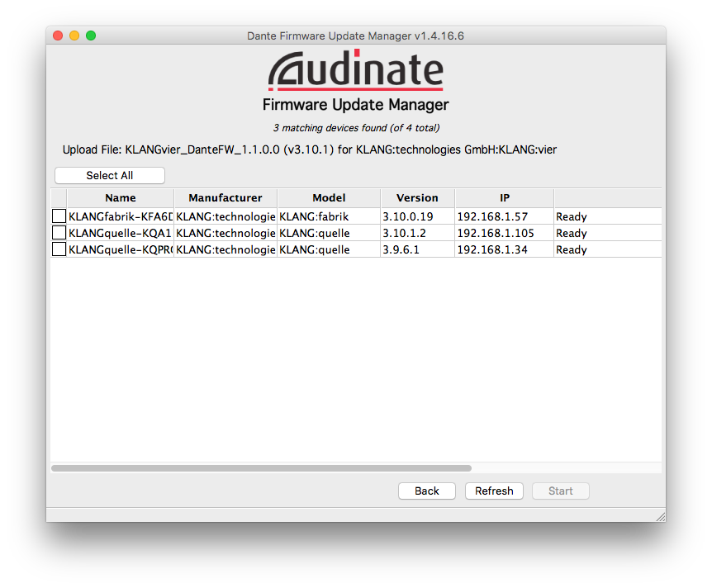Maximize the window with the green button
The height and width of the screenshot is (588, 712).
click(91, 36)
